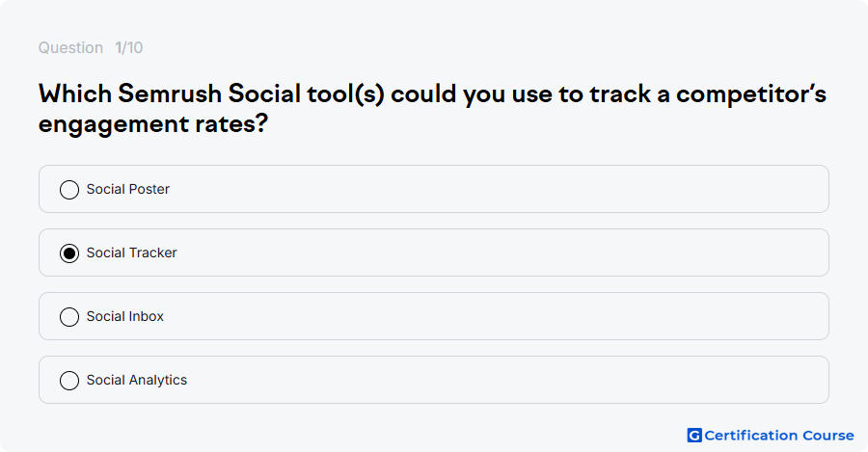Click empty area of Social Poster answer card
The width and height of the screenshot is (868, 452).
tap(499, 189)
